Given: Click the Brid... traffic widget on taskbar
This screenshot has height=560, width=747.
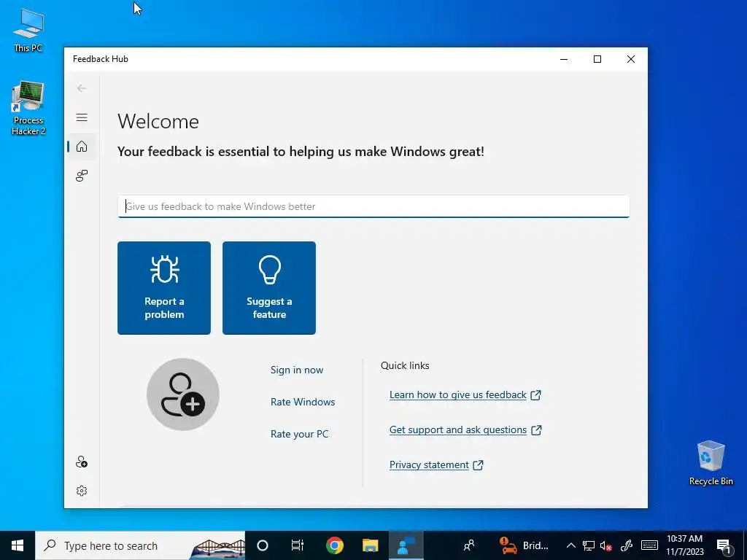Looking at the screenshot, I should [x=524, y=545].
